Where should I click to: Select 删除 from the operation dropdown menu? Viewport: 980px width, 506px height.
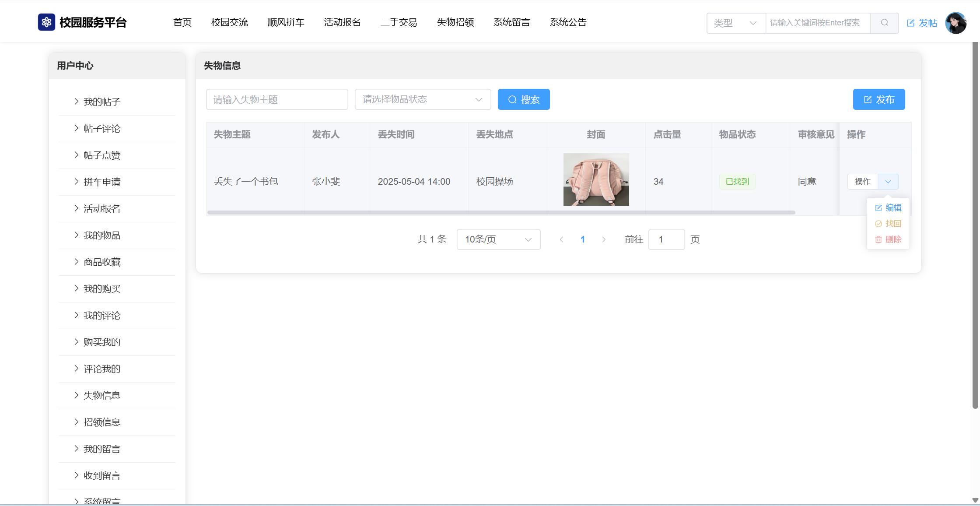click(x=888, y=239)
